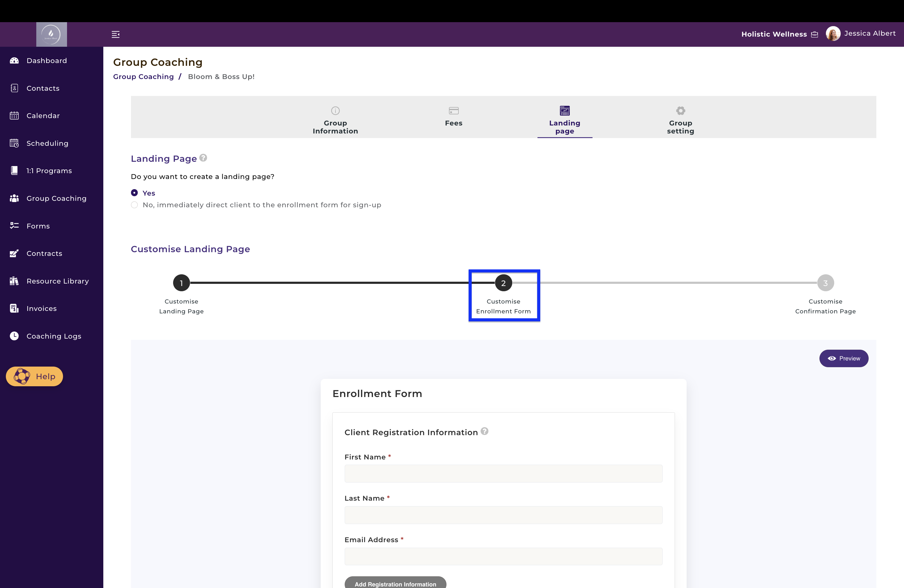Click the Help button
Viewport: 904px width, 588px height.
[x=34, y=376]
